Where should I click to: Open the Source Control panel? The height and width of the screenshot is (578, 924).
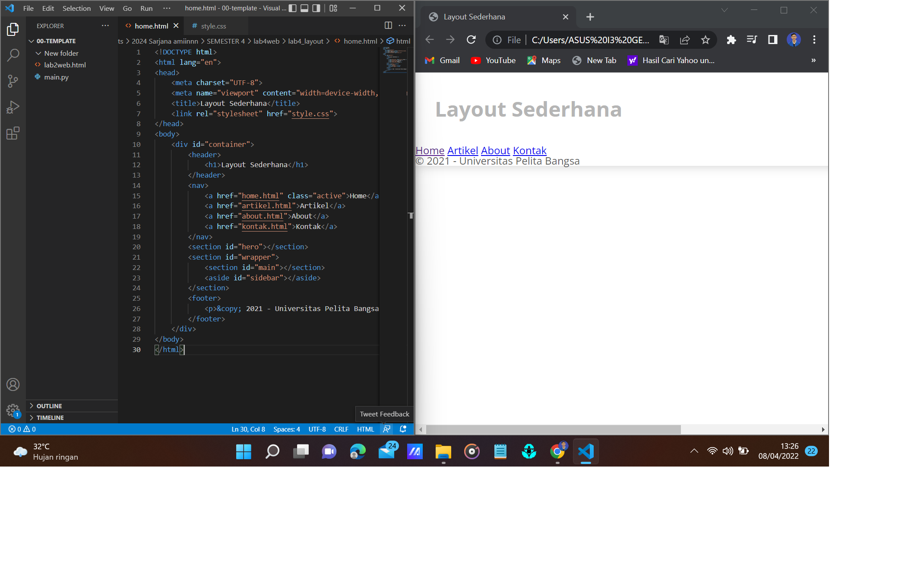[x=13, y=81]
